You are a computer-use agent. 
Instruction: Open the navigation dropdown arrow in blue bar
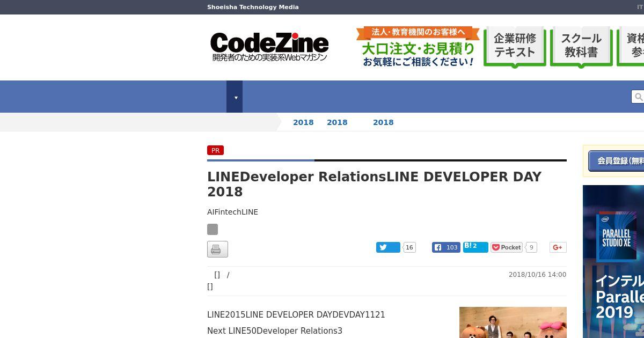click(x=235, y=97)
